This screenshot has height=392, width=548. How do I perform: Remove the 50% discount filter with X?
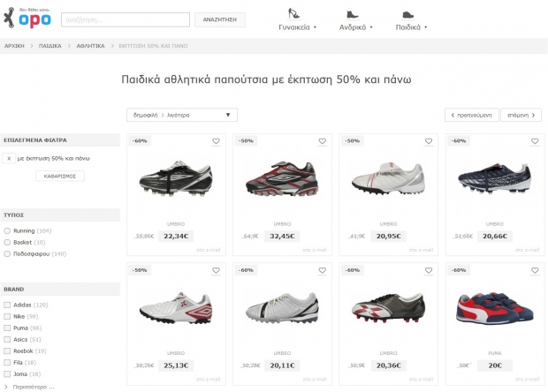click(x=9, y=158)
